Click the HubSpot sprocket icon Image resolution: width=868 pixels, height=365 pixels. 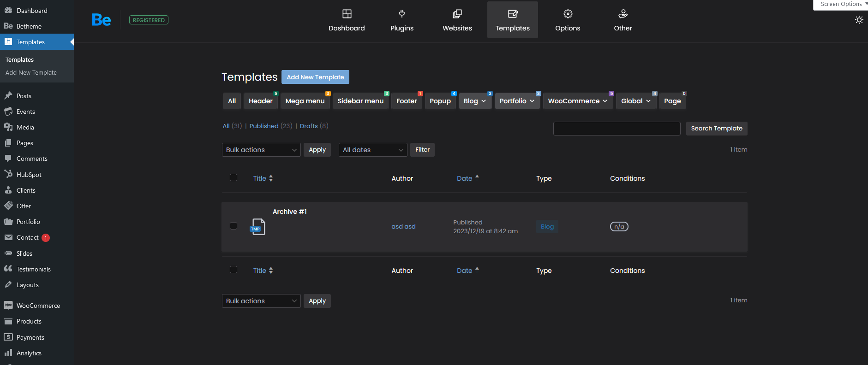point(8,174)
